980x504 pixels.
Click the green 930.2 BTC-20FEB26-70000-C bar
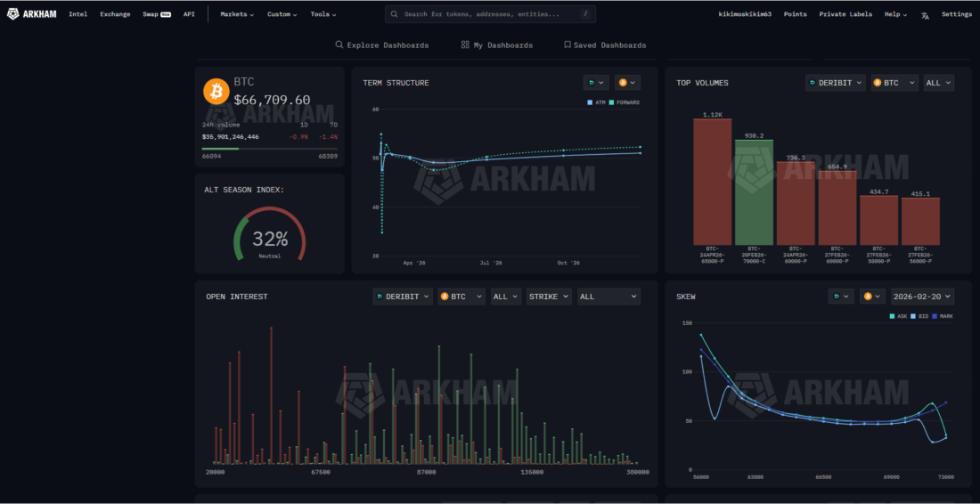click(x=754, y=192)
